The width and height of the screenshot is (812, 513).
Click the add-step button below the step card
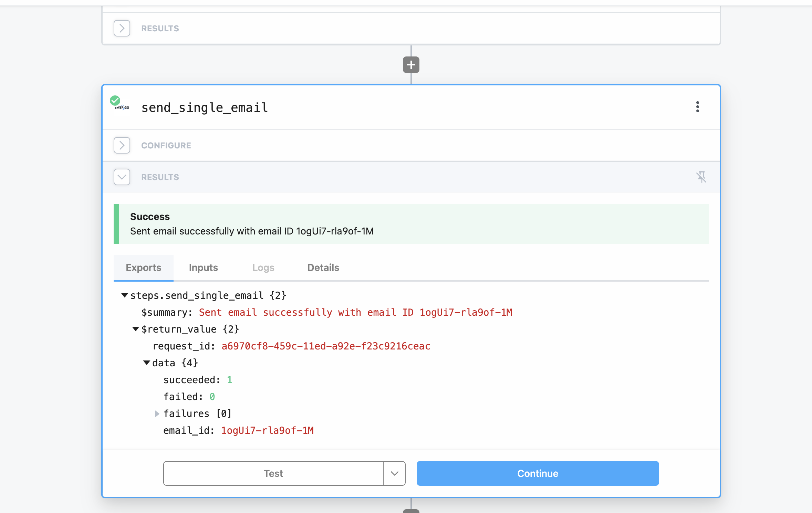[x=411, y=511]
